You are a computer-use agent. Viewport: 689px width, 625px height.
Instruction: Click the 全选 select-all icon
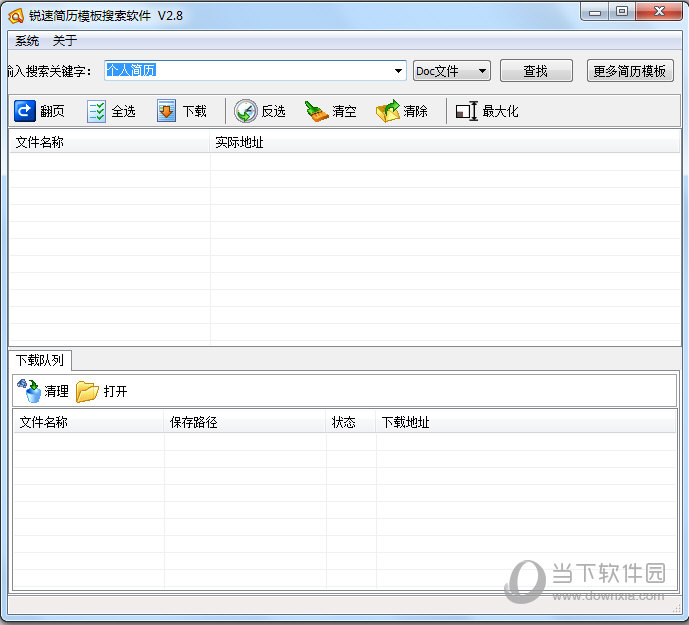point(96,111)
